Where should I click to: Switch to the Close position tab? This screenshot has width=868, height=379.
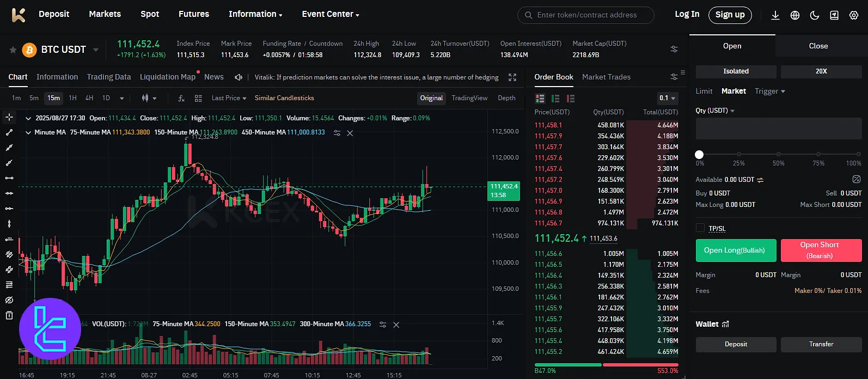pyautogui.click(x=818, y=46)
